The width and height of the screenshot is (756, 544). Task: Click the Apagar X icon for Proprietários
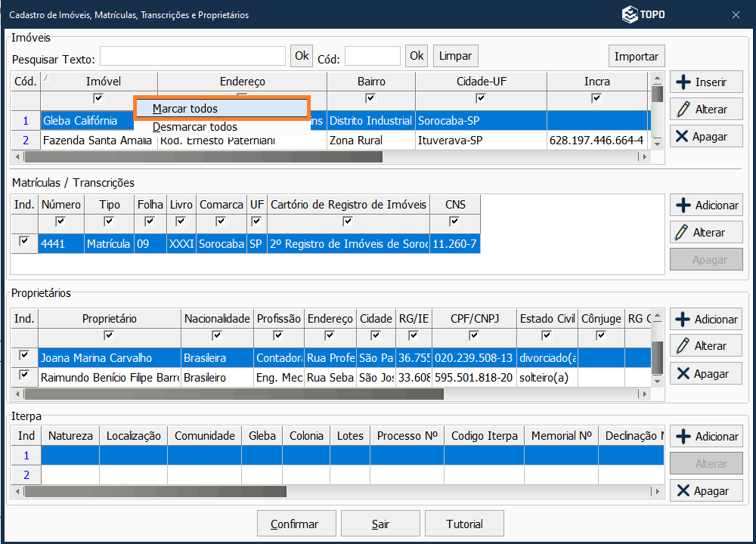coord(683,374)
